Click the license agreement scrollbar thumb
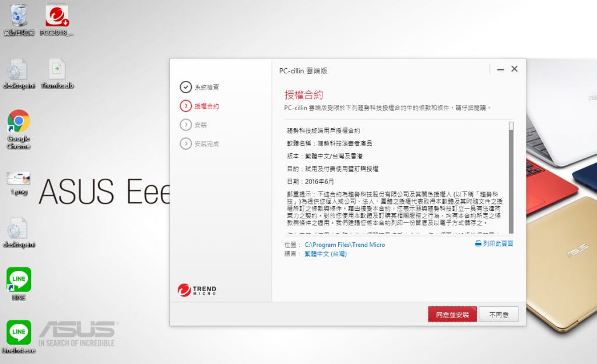Image resolution: width=597 pixels, height=364 pixels. pos(511,126)
